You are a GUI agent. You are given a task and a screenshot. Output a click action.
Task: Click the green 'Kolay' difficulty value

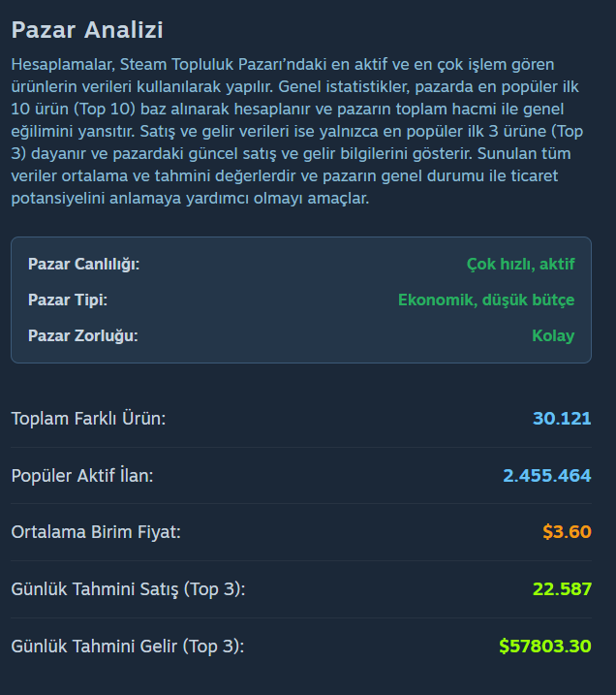[553, 335]
